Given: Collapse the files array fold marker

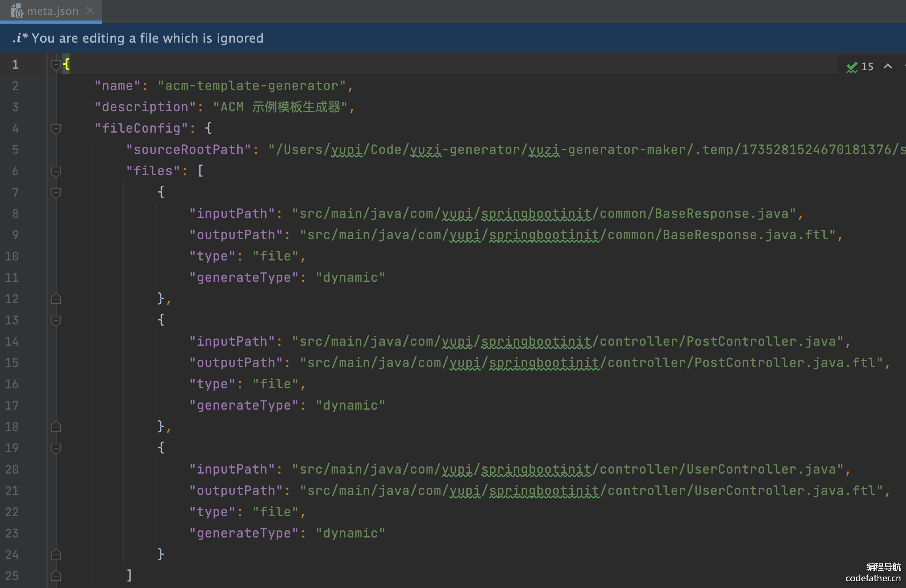Looking at the screenshot, I should (56, 171).
